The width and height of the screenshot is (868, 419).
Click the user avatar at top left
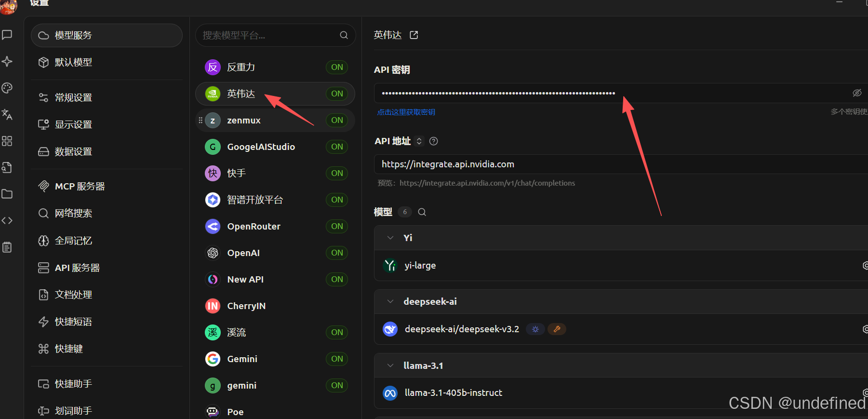point(8,6)
